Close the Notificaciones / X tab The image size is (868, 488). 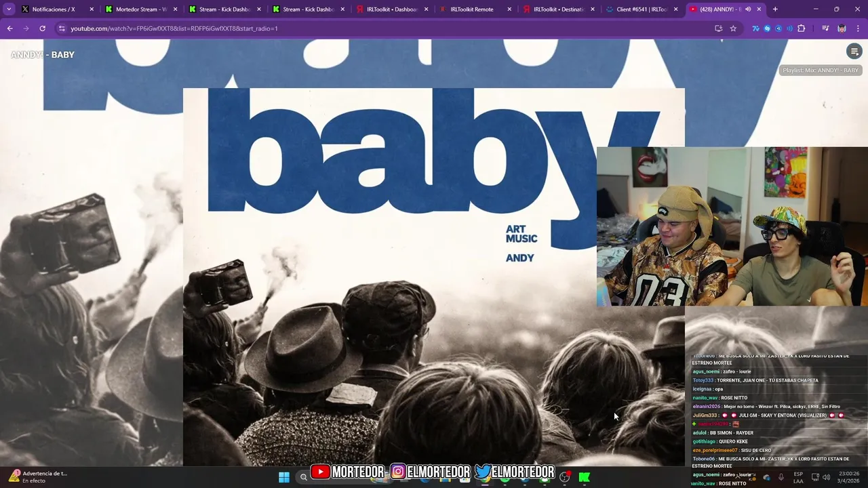92,9
